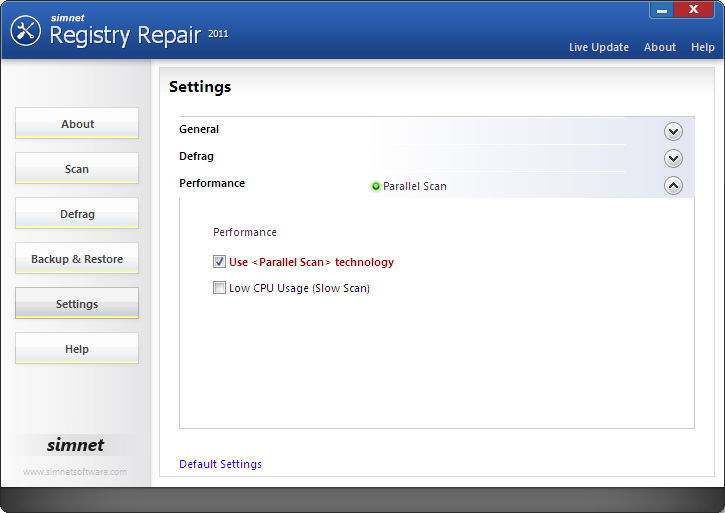The image size is (725, 513).
Task: Collapse the Performance settings section
Action: pyautogui.click(x=673, y=185)
